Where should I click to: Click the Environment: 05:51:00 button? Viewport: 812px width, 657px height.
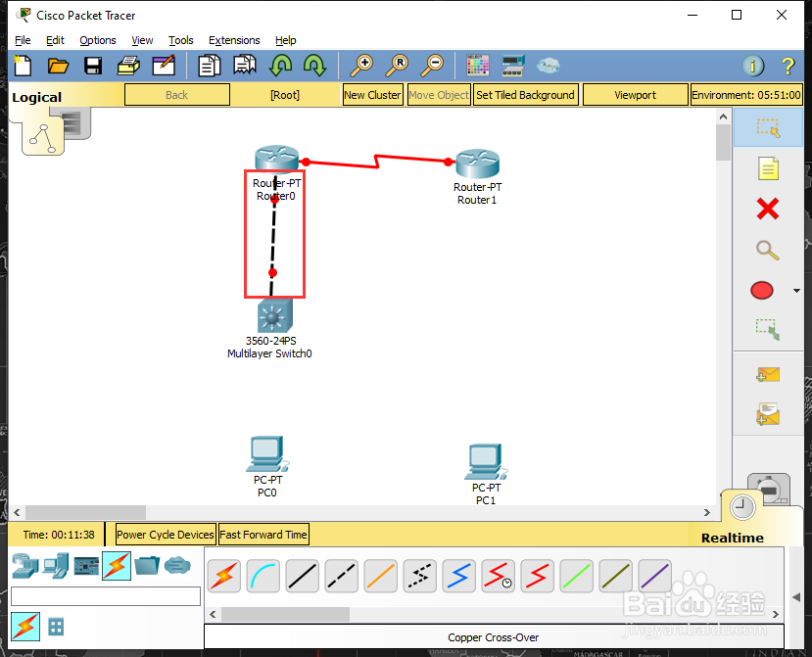[746, 95]
